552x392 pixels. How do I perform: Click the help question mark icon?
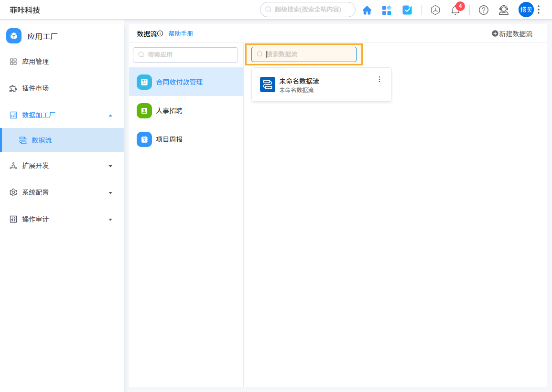[483, 10]
